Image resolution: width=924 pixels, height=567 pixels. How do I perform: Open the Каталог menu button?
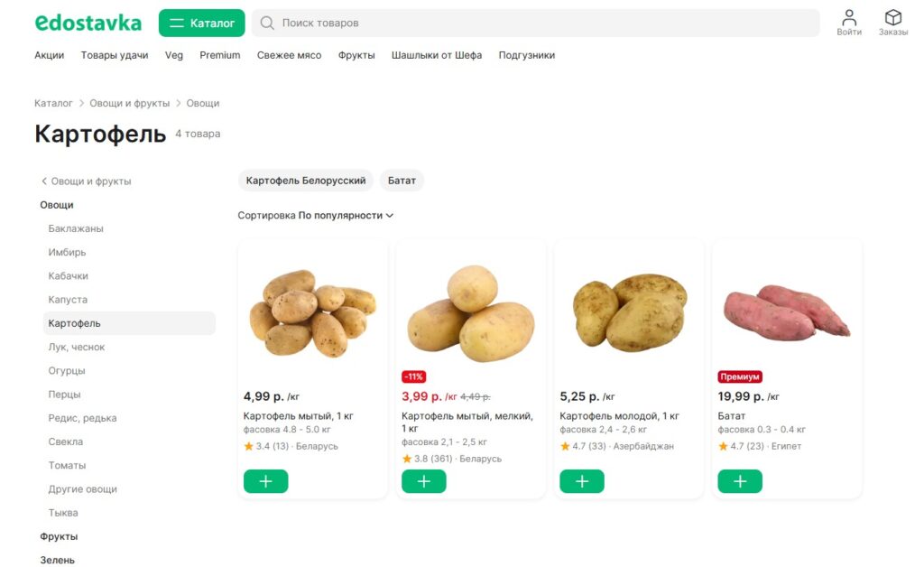[201, 23]
